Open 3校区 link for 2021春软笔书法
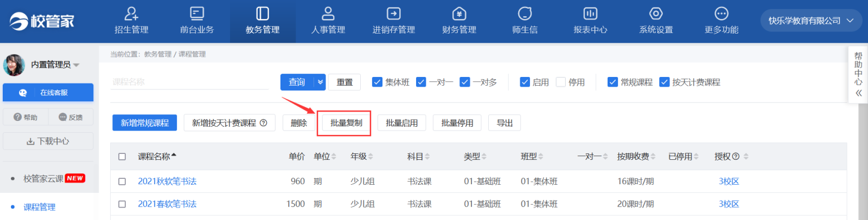The width and height of the screenshot is (868, 220). (729, 204)
